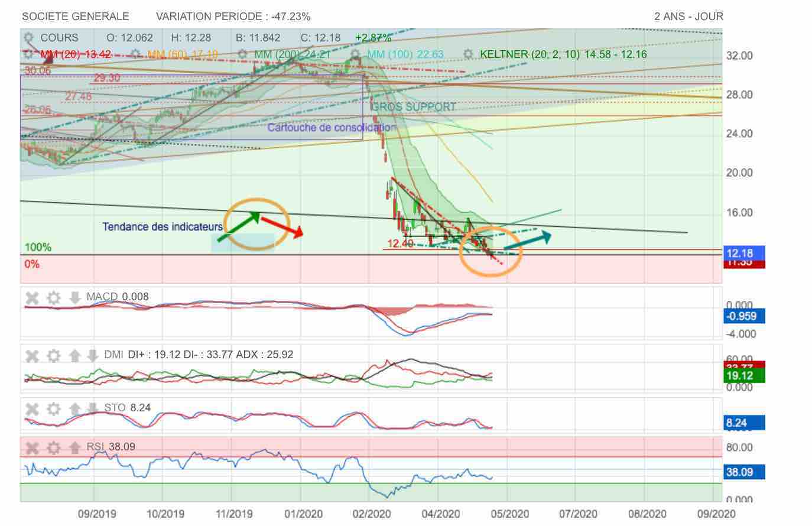The width and height of the screenshot is (812, 526).
Task: Move the STO panel up
Action: coord(74,408)
